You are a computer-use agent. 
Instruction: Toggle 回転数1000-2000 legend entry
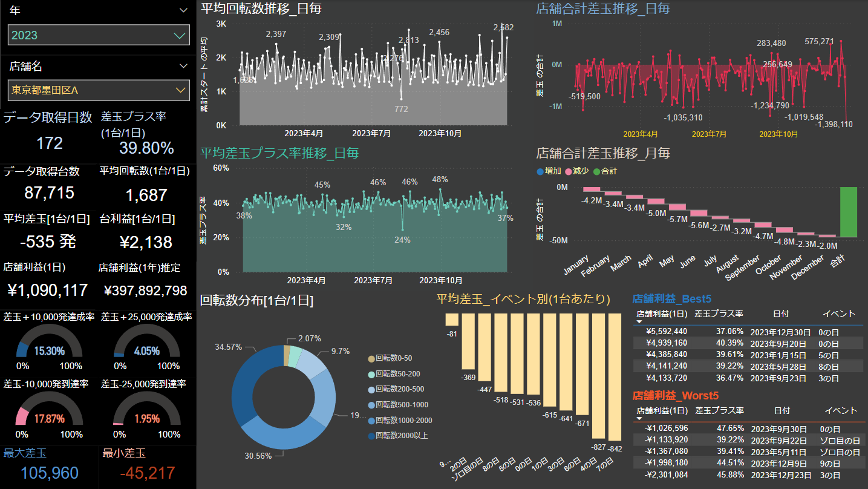click(x=403, y=421)
